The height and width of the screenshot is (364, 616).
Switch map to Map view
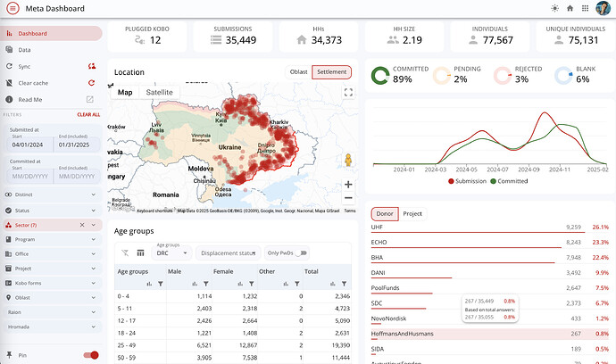coord(125,92)
